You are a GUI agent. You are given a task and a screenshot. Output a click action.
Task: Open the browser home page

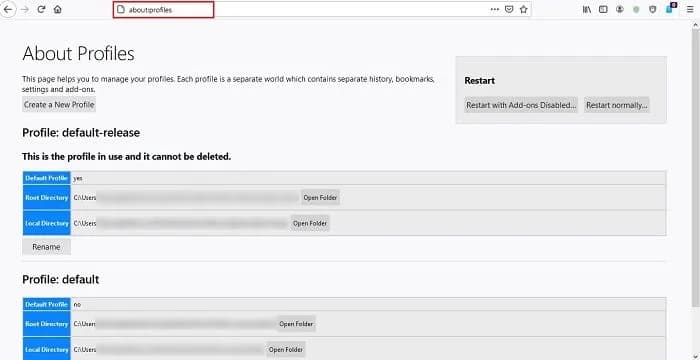[58, 9]
